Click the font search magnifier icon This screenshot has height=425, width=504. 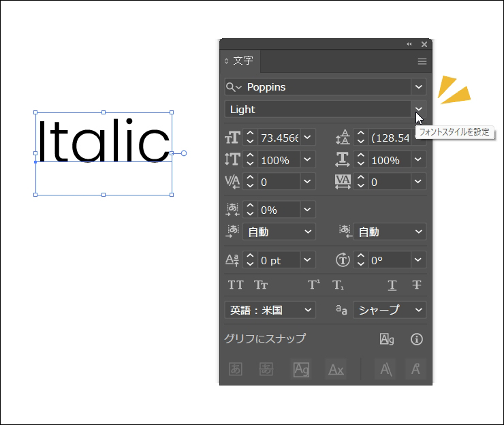pyautogui.click(x=232, y=87)
